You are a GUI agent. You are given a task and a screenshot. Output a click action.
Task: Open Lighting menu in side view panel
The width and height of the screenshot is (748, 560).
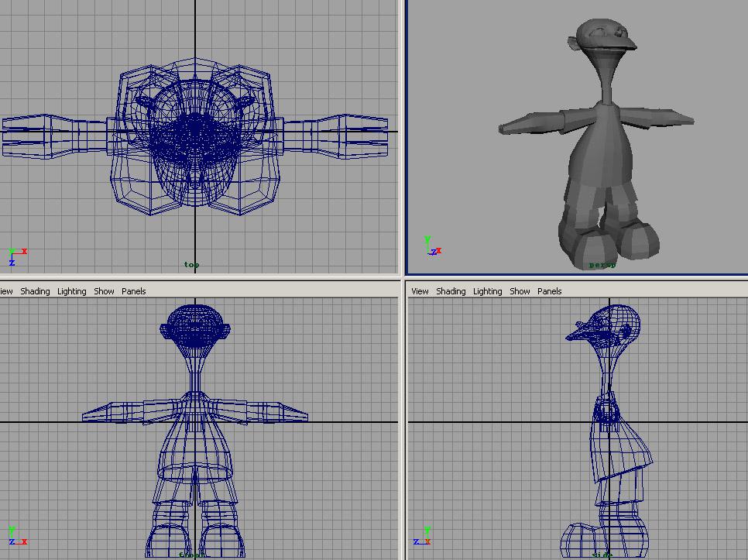(487, 291)
